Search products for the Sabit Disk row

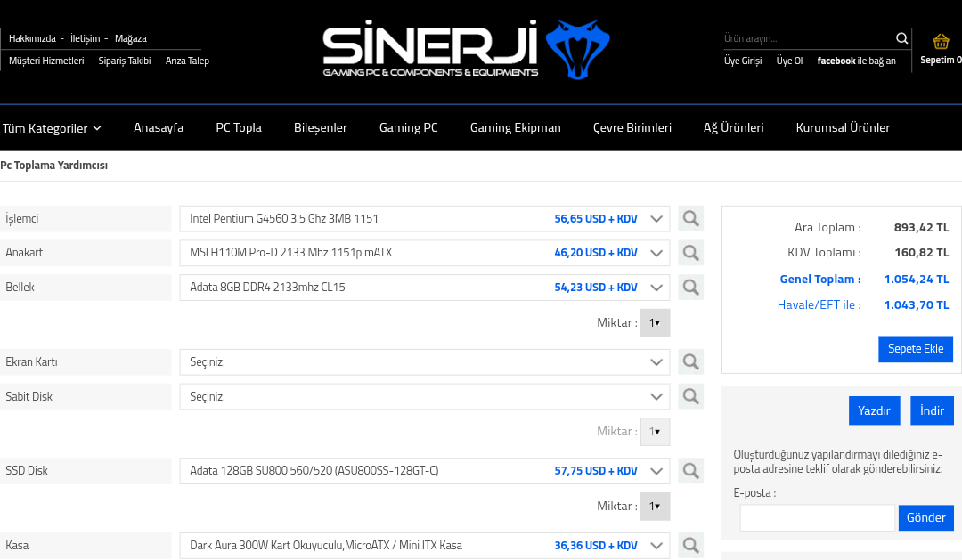pos(691,396)
